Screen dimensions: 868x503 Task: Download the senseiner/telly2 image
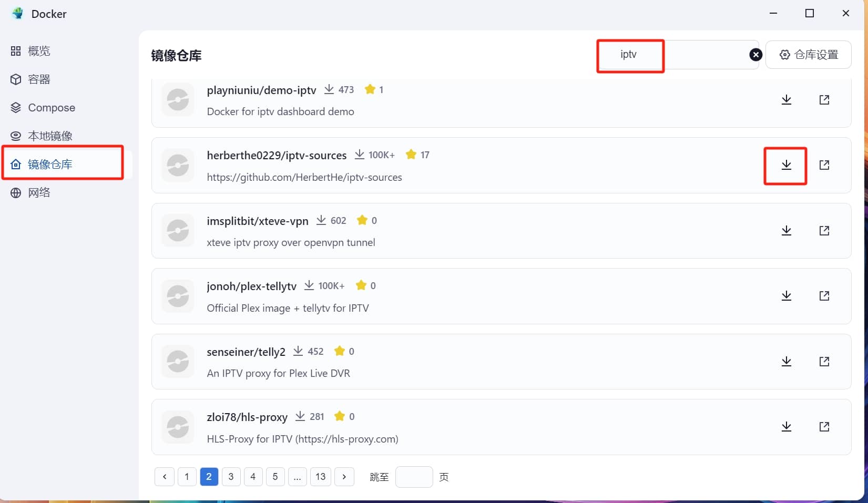point(786,361)
